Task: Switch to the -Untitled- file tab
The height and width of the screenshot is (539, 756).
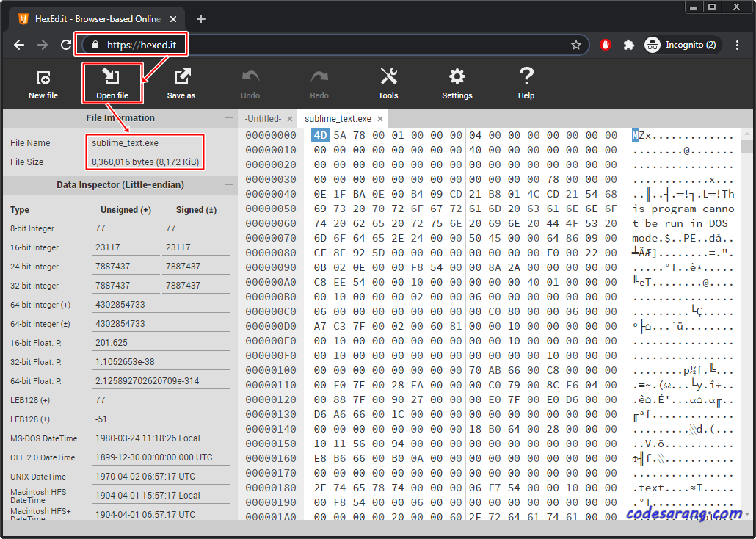Action: (263, 119)
